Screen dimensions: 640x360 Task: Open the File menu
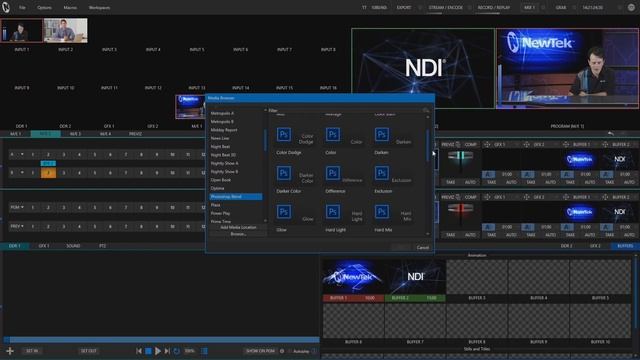(22, 7)
